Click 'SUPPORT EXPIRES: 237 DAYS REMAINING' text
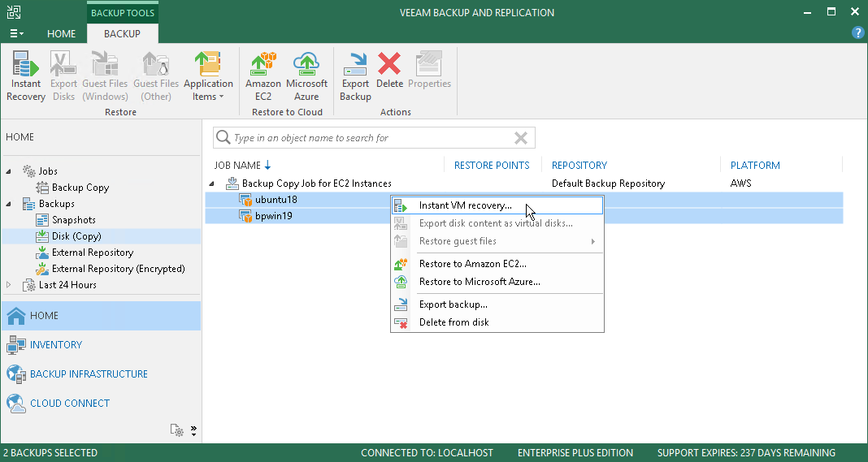The width and height of the screenshot is (868, 462). coord(746,452)
